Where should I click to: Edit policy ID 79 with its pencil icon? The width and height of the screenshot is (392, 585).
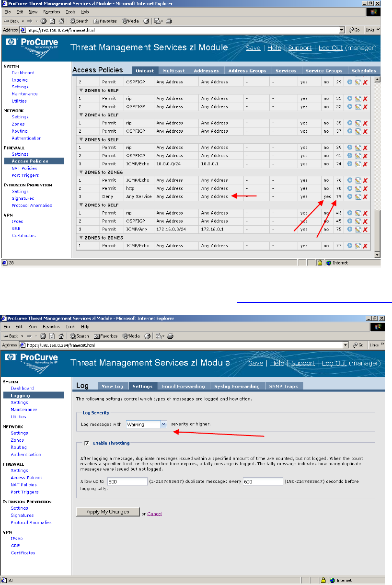click(357, 196)
